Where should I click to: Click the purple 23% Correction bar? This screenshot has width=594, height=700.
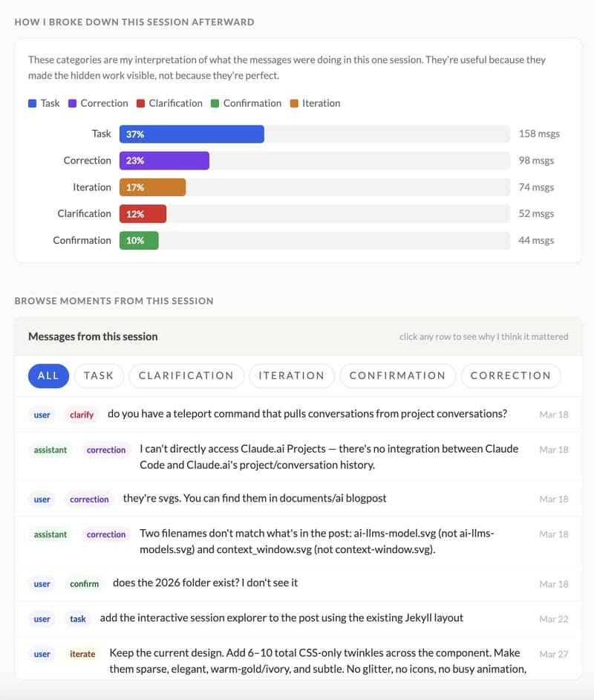[164, 161]
